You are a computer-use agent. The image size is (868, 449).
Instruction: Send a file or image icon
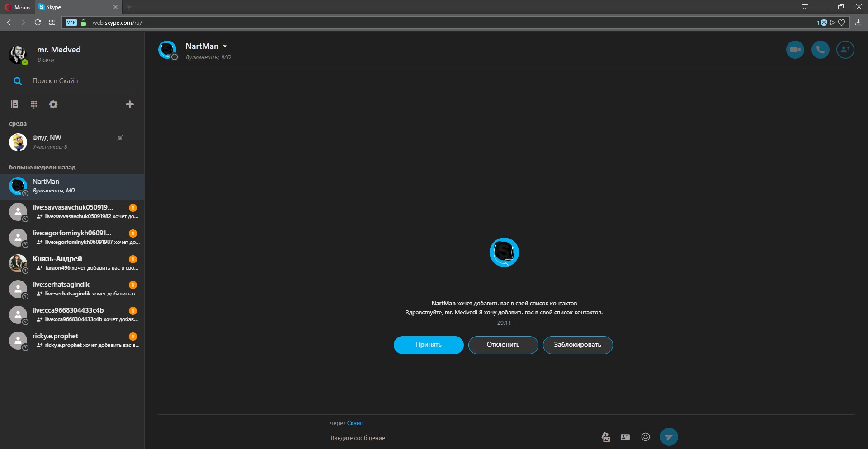click(605, 437)
